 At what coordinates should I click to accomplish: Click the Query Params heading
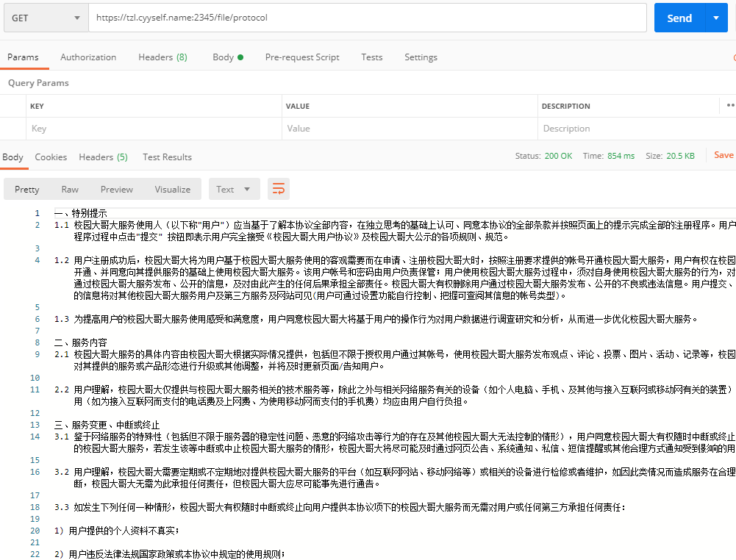38,83
